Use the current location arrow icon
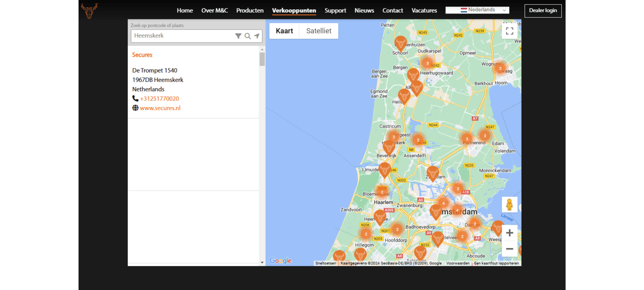Screen dimensions: 644x290 [x=257, y=36]
